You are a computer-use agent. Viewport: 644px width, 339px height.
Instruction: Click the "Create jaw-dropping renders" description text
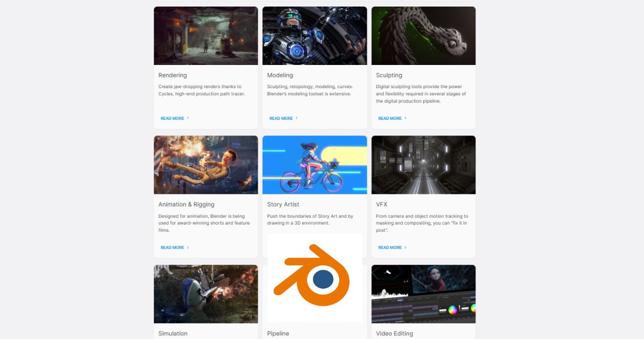(x=202, y=90)
